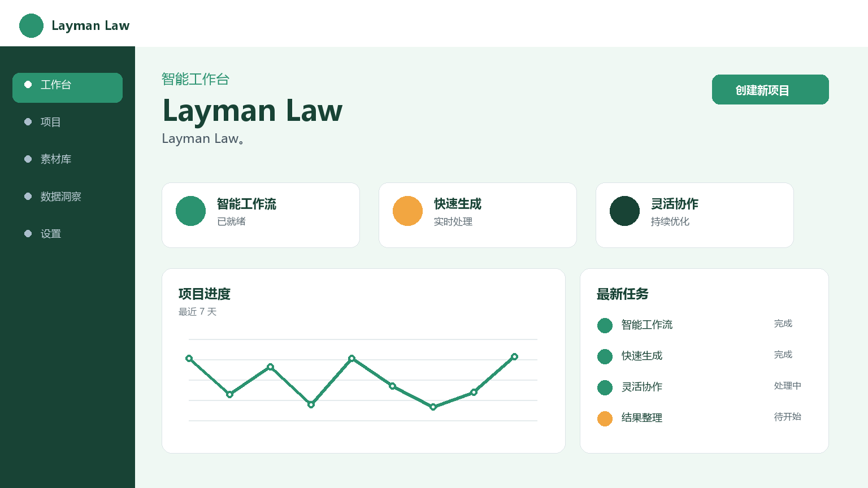
Task: Open the 智能工作流 task in 最新任务
Action: tap(647, 325)
